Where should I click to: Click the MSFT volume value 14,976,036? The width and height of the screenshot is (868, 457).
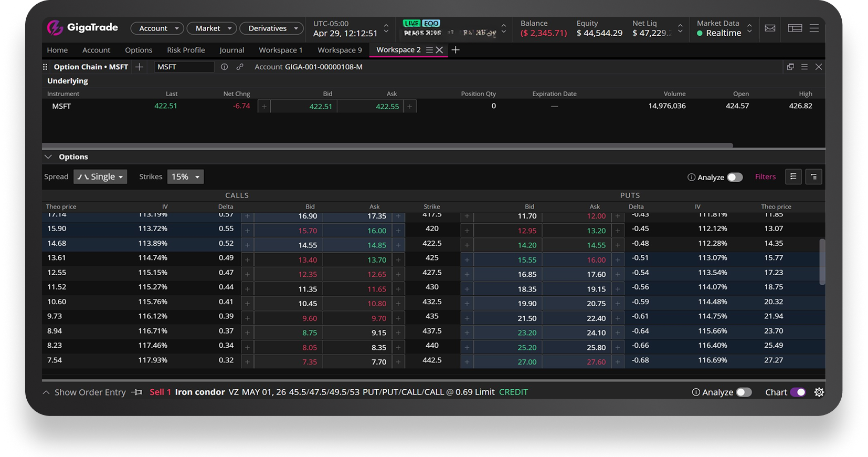(x=666, y=106)
